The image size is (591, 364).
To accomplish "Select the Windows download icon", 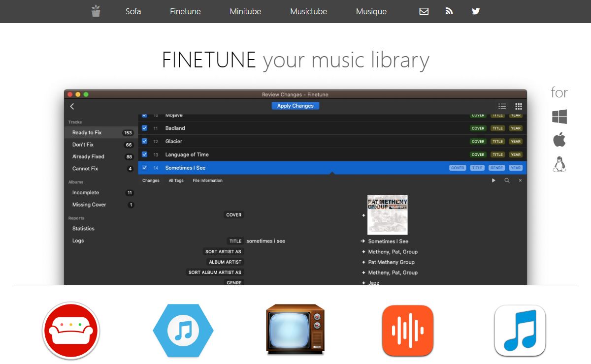I will 559,117.
